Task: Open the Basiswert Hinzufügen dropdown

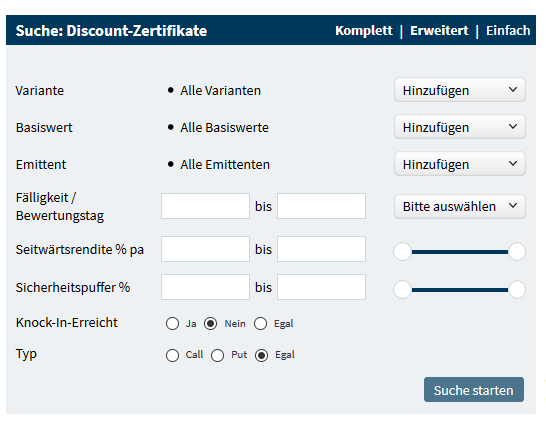Action: [460, 127]
